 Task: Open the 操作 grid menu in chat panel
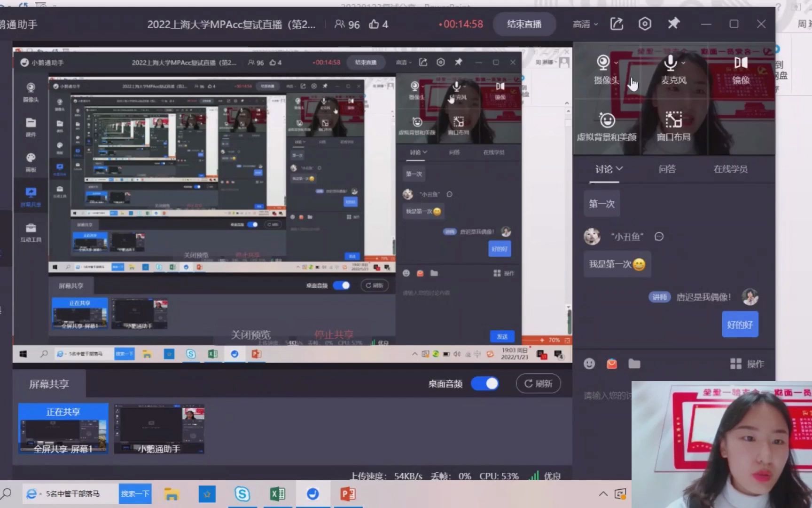coord(747,364)
